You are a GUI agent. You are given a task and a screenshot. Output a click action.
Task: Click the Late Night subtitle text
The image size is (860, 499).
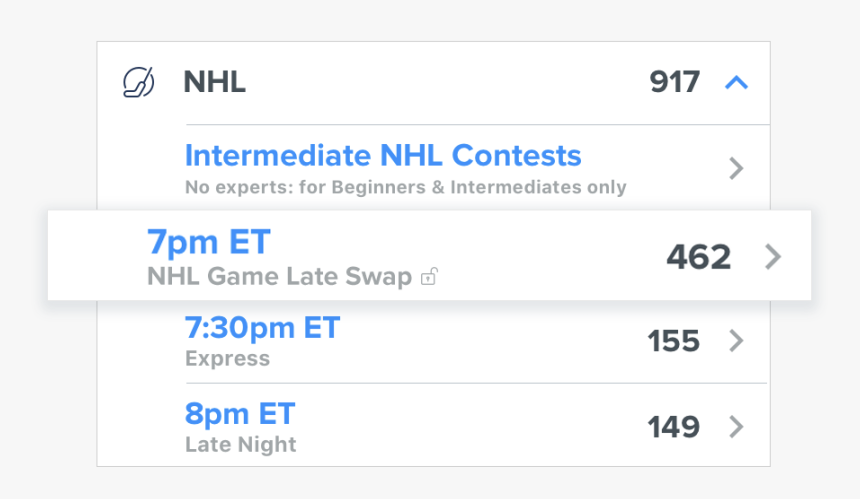point(240,444)
